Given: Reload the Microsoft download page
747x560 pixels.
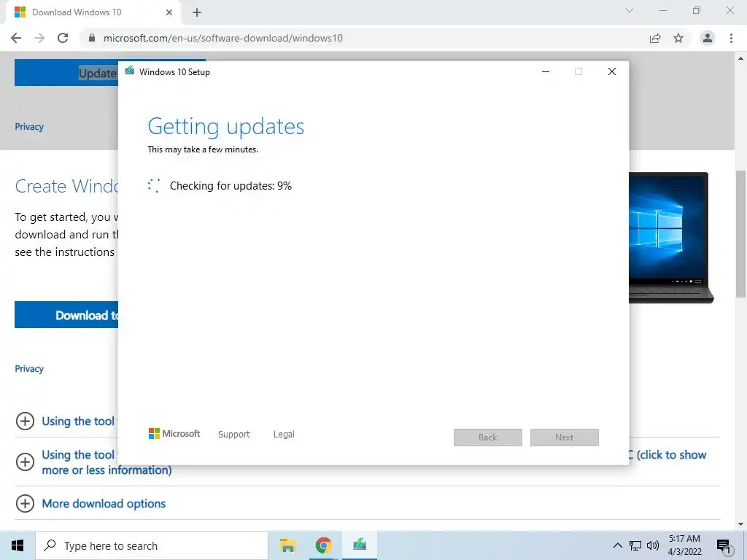Looking at the screenshot, I should tap(63, 38).
